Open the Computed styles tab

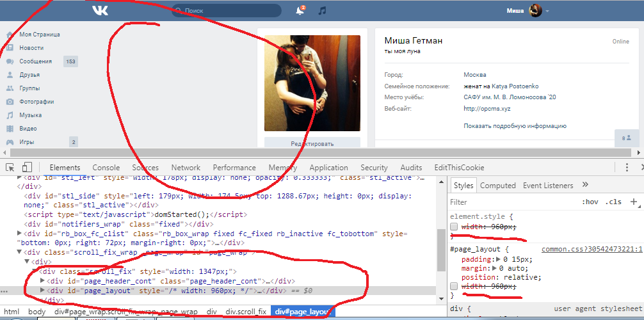[497, 186]
